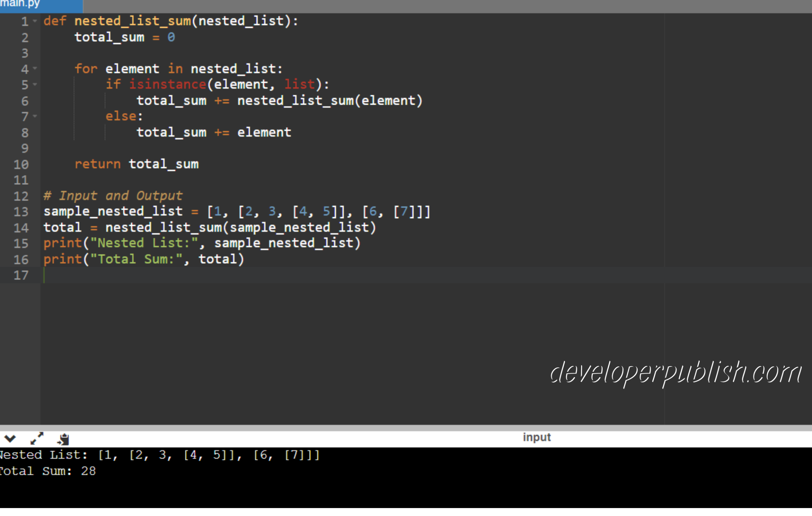Expand the console to full screen
812x516 pixels.
36,438
